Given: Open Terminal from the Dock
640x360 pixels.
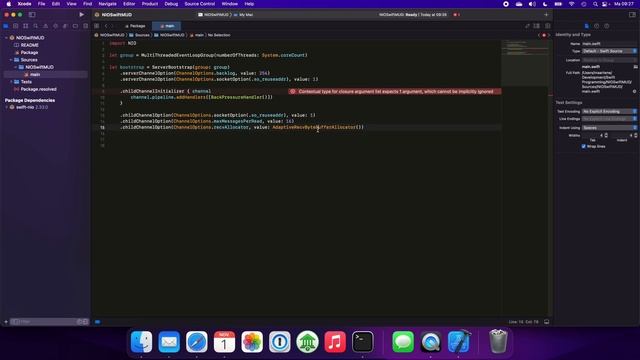Looking at the screenshot, I should pos(362,342).
